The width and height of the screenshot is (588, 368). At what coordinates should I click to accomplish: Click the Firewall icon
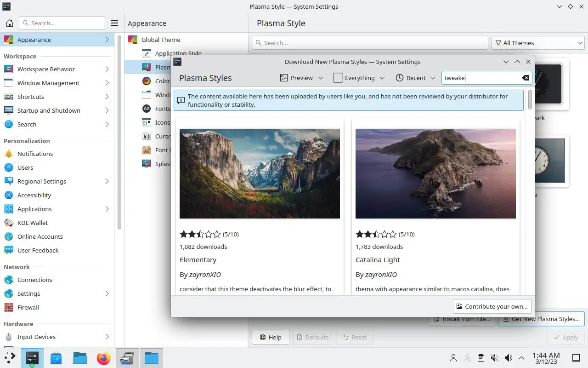pos(9,307)
